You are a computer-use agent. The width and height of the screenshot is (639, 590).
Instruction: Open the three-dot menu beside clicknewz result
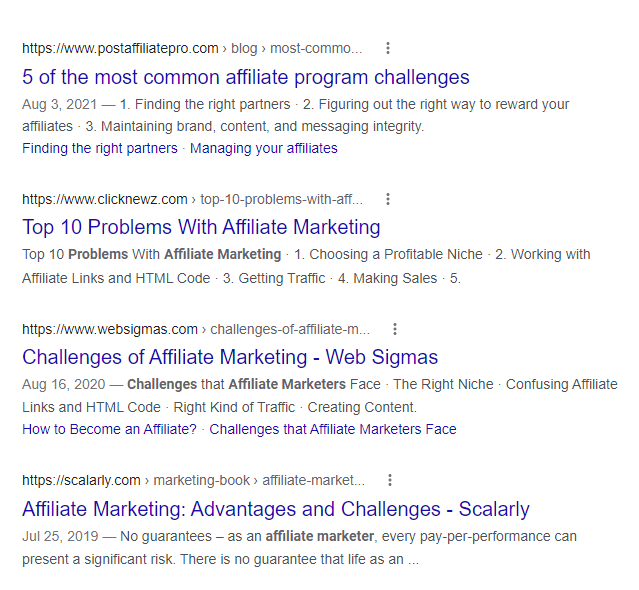coord(388,199)
